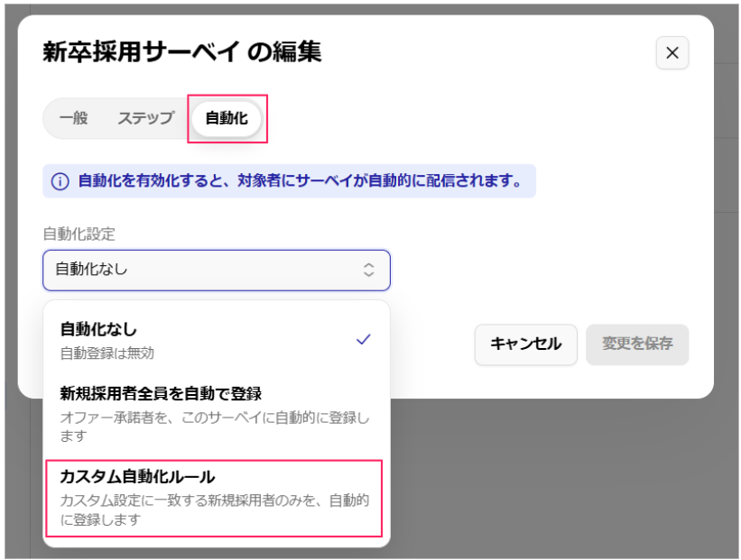This screenshot has width=741, height=560.
Task: Click the dialog title 新卒採用サーベイ の編集
Action: tap(182, 51)
